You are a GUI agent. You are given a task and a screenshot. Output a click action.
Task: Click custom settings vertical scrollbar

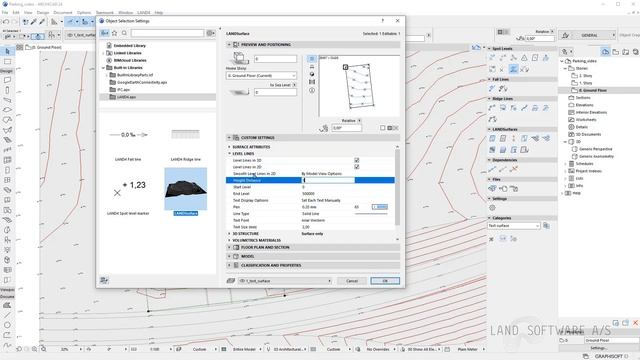click(398, 187)
